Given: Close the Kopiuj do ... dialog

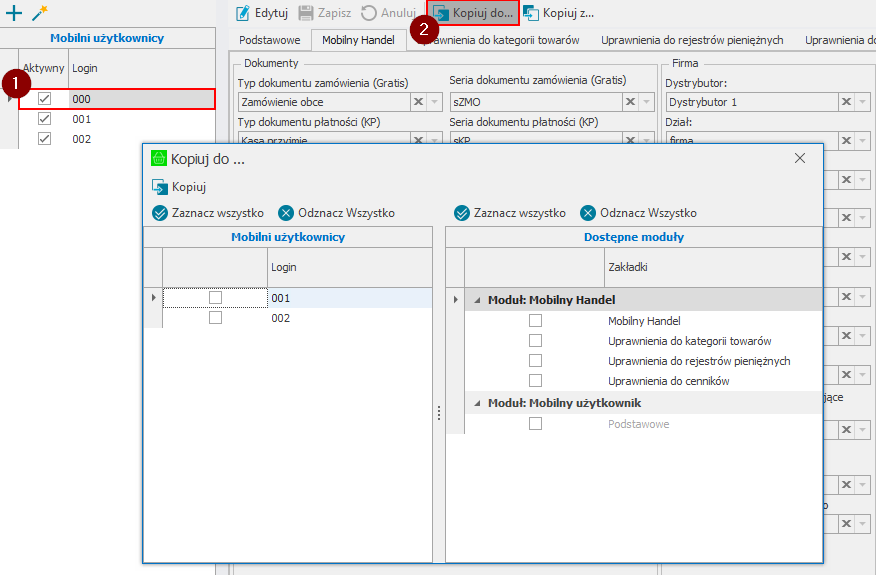Looking at the screenshot, I should [x=799, y=158].
